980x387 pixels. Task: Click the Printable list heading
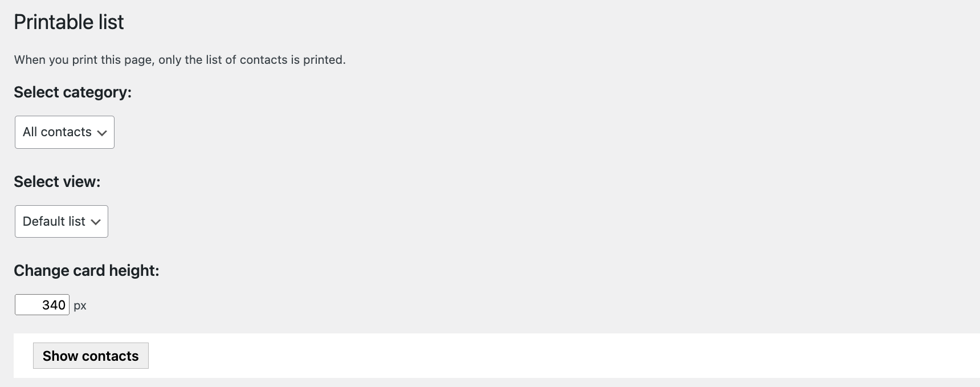coord(68,22)
